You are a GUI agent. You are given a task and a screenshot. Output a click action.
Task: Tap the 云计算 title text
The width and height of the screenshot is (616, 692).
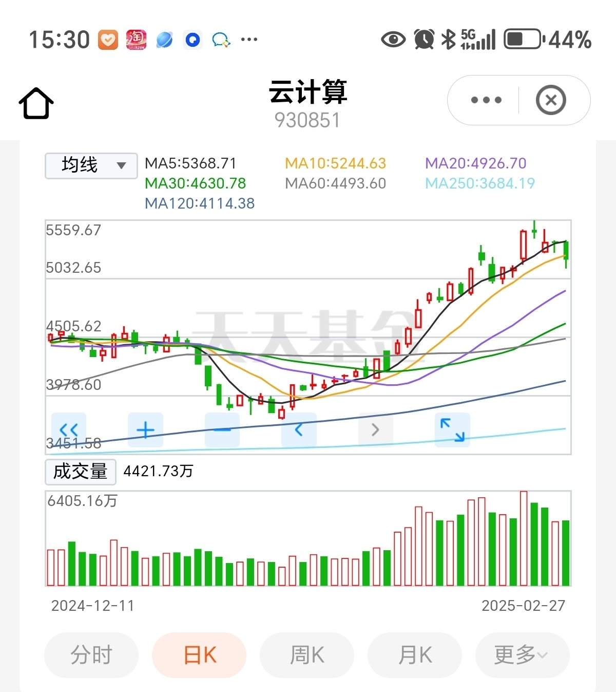click(308, 92)
